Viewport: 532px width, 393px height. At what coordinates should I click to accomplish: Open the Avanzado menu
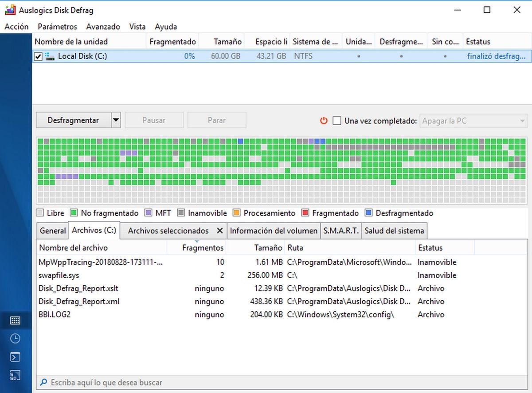point(103,27)
